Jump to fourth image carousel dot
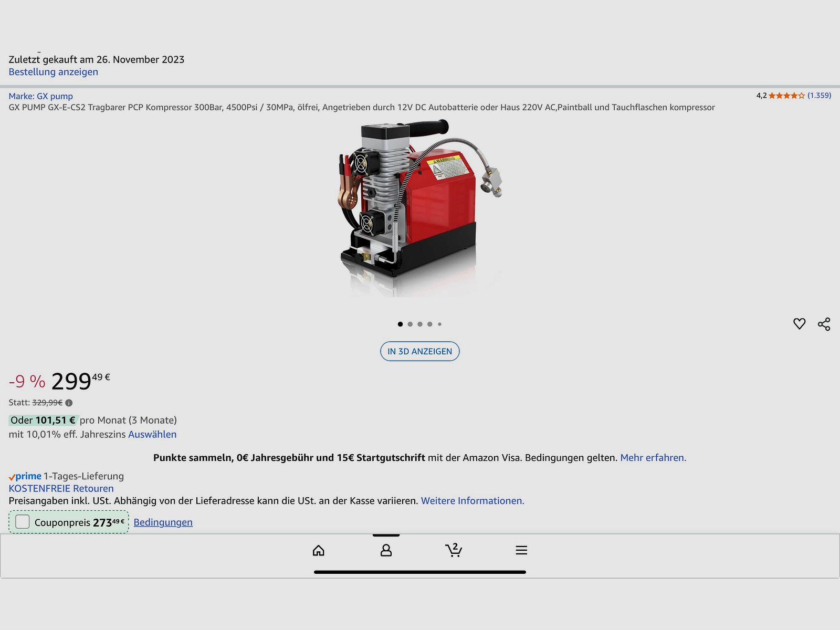Screen dimensions: 840x630 pos(430,324)
